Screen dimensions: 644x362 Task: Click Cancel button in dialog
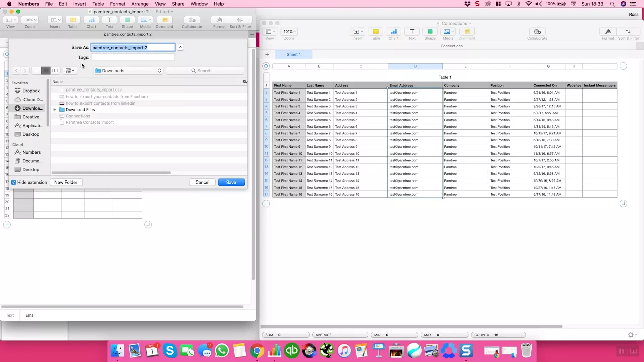click(x=202, y=182)
